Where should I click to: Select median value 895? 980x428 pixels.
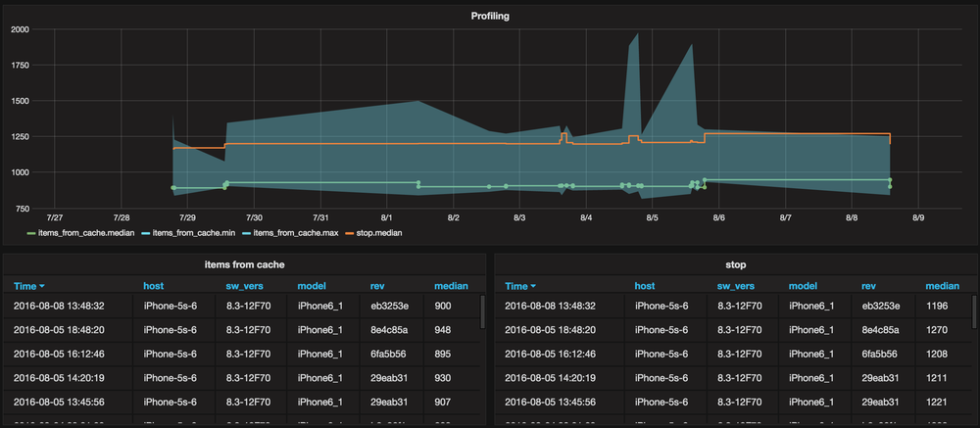pos(443,354)
